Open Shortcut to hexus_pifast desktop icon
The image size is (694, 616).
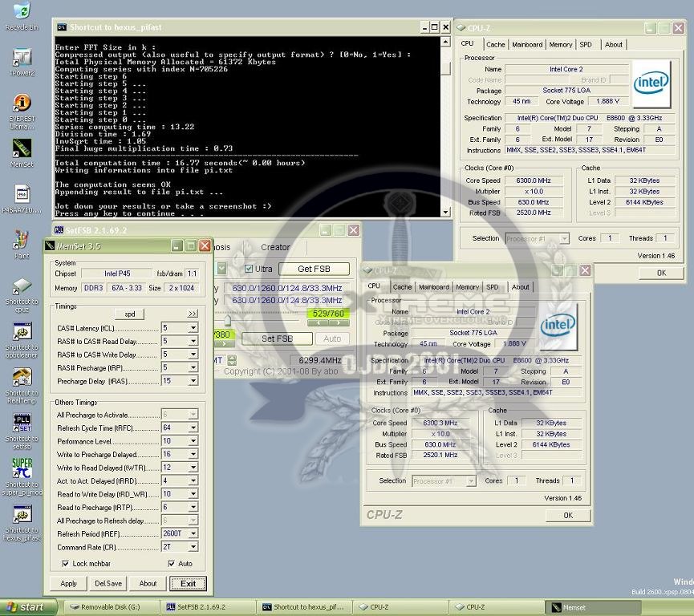(21, 514)
